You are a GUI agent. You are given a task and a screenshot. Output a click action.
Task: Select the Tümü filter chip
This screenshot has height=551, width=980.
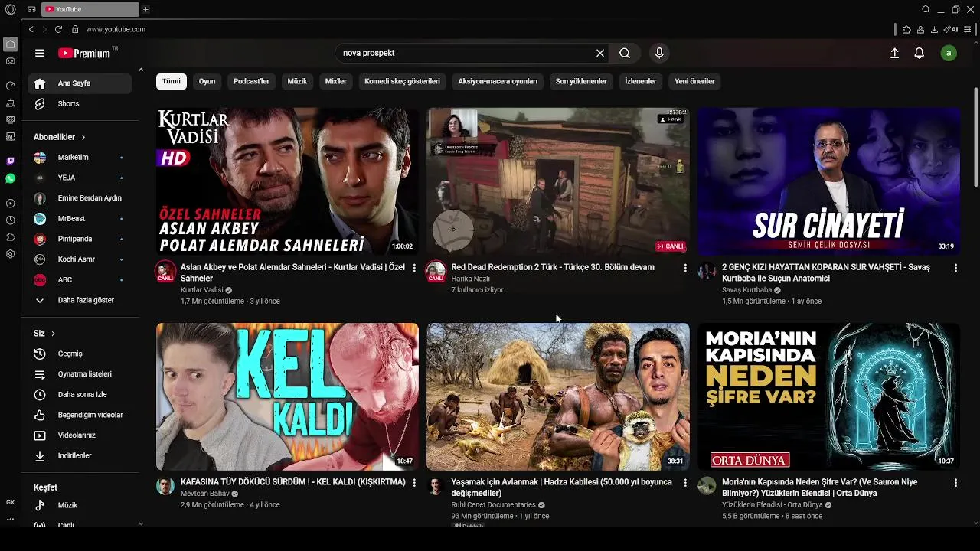coord(171,81)
